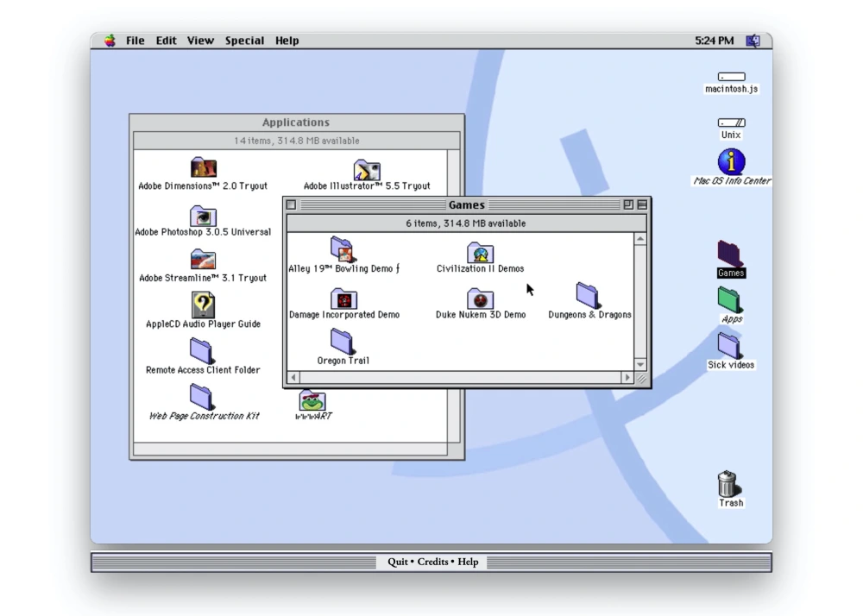Screen dimensions: 863x616
Task: Open the View menu
Action: [200, 41]
